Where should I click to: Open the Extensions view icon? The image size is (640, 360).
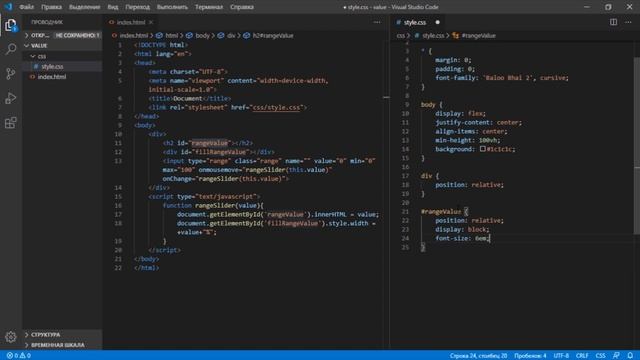(11, 123)
